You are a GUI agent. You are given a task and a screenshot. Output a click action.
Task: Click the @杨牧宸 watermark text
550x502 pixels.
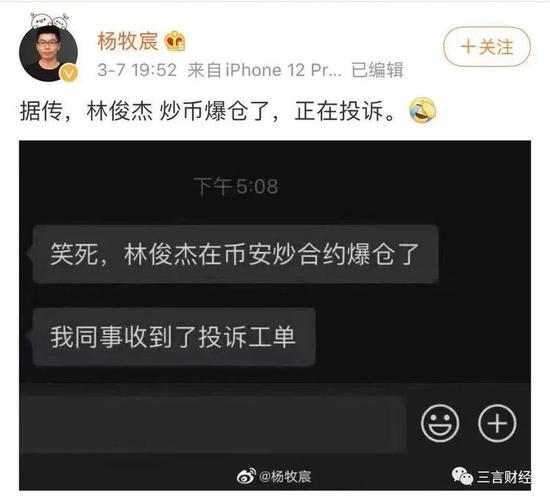click(285, 476)
